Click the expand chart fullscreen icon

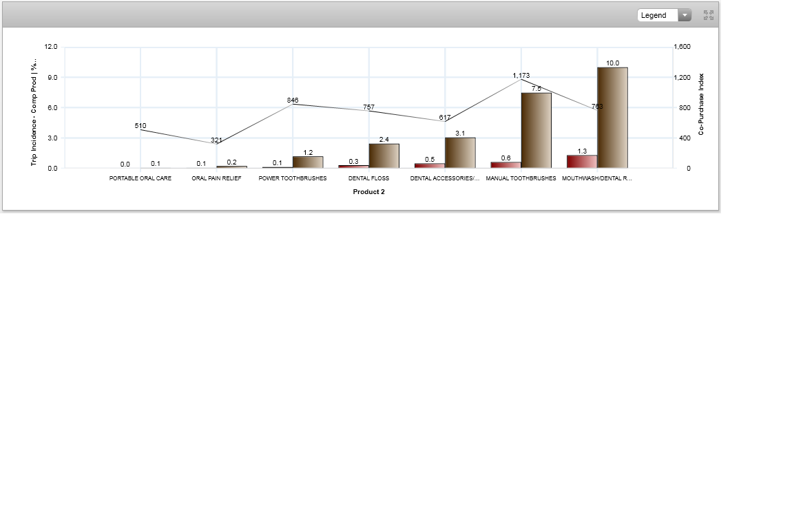708,15
